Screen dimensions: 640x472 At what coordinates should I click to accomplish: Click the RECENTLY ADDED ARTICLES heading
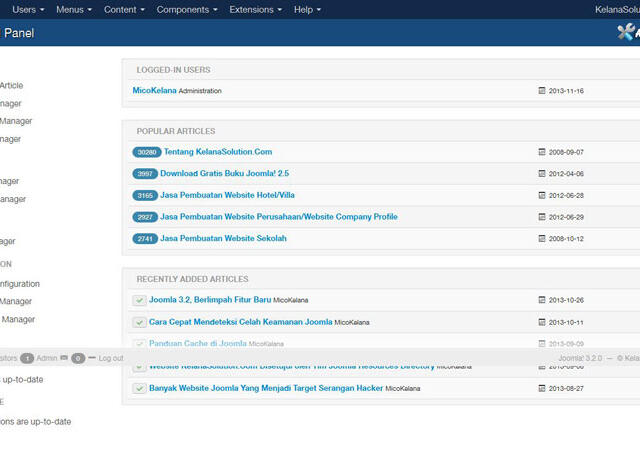pos(192,279)
